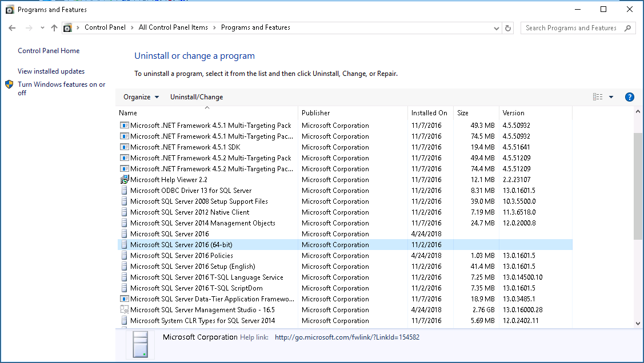
Task: Open the recent locations dropdown arrow
Action: coord(42,28)
